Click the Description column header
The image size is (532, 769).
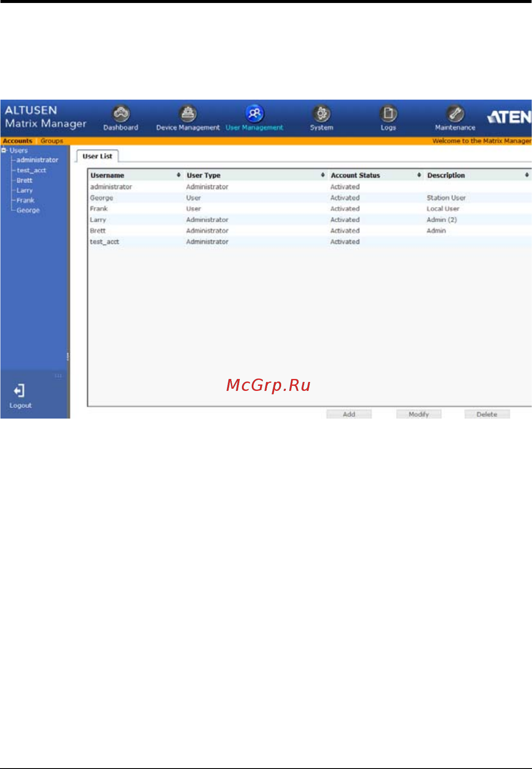click(446, 175)
